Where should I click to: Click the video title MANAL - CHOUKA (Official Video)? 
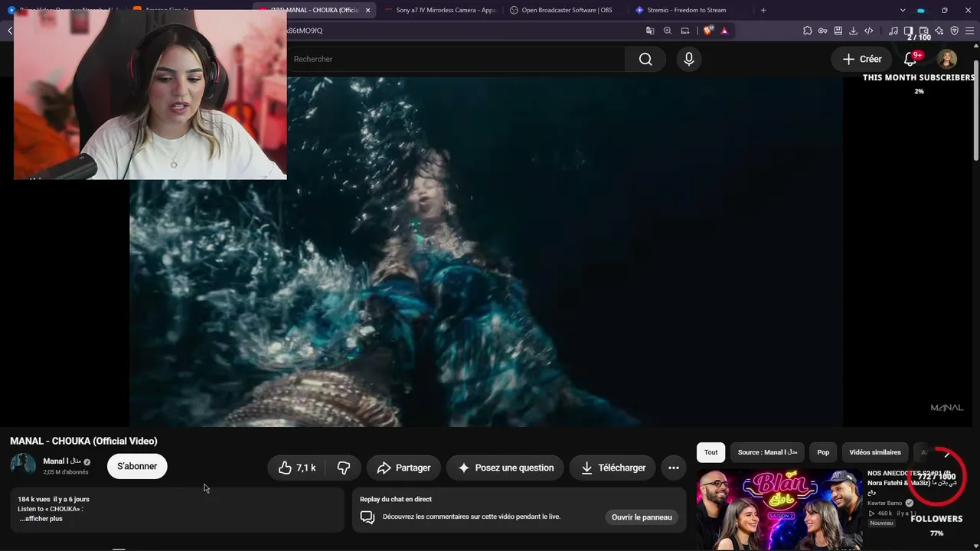[83, 441]
